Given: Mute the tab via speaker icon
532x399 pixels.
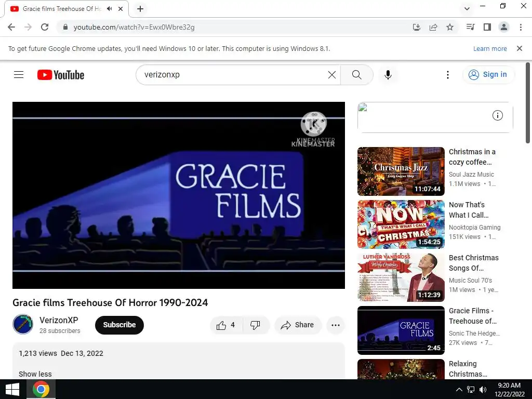Looking at the screenshot, I should (x=109, y=8).
